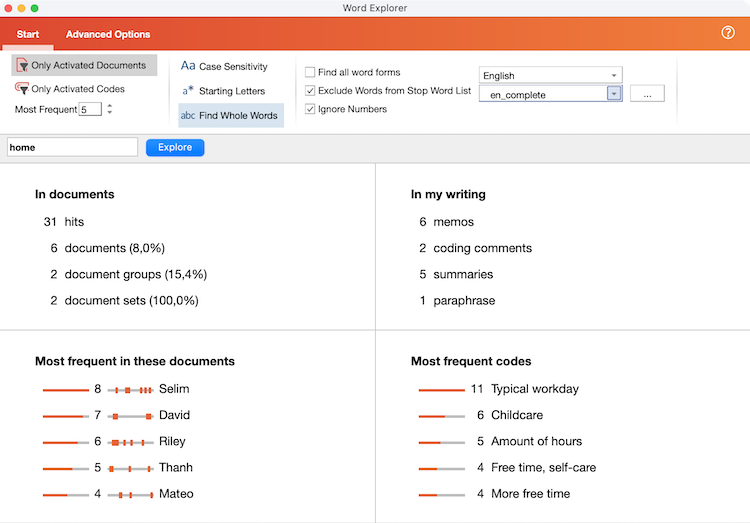
Task: Click the occurrence distribution bar for Selim
Action: pyautogui.click(x=130, y=389)
